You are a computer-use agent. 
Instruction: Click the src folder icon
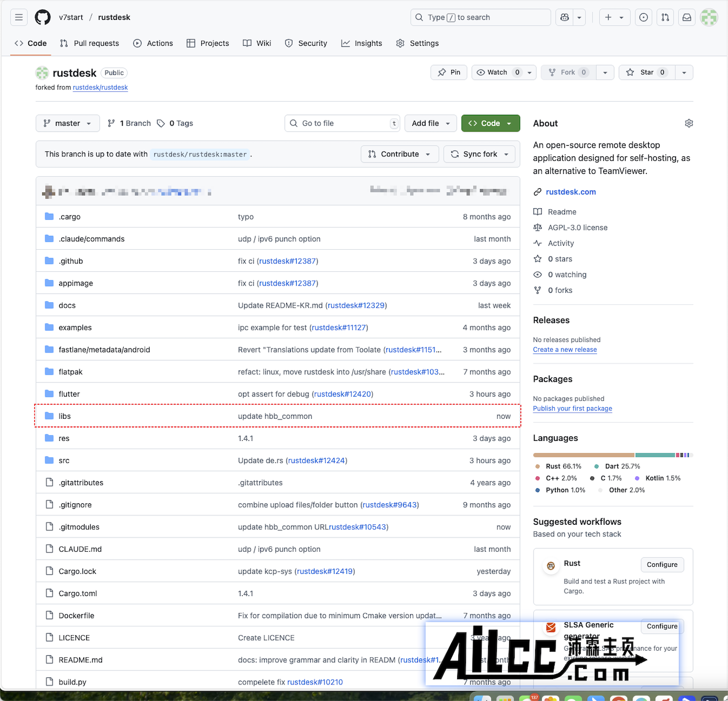tap(49, 460)
